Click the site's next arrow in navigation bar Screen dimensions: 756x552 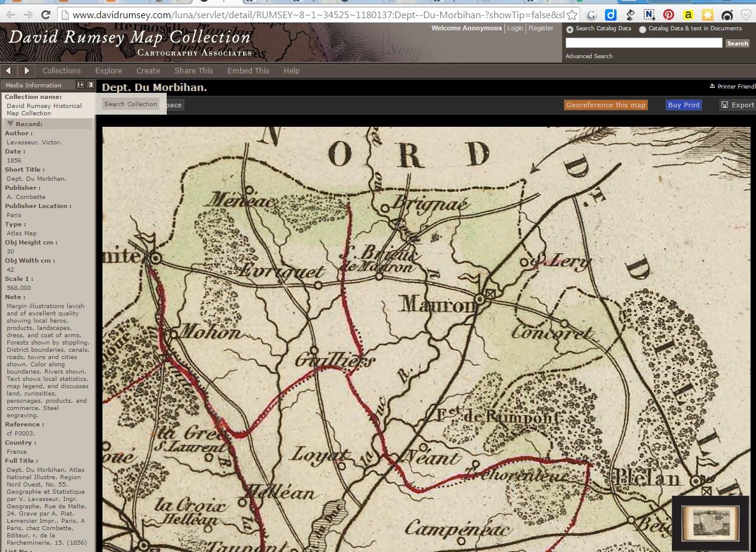pos(26,70)
